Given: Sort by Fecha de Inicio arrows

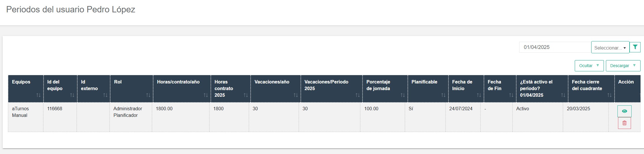Looking at the screenshot, I should click(x=479, y=95).
